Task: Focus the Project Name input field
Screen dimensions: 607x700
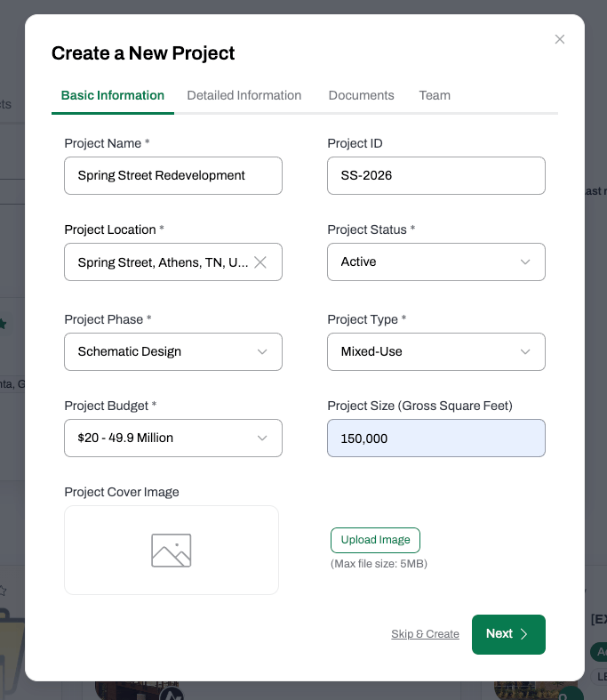Action: pyautogui.click(x=173, y=175)
